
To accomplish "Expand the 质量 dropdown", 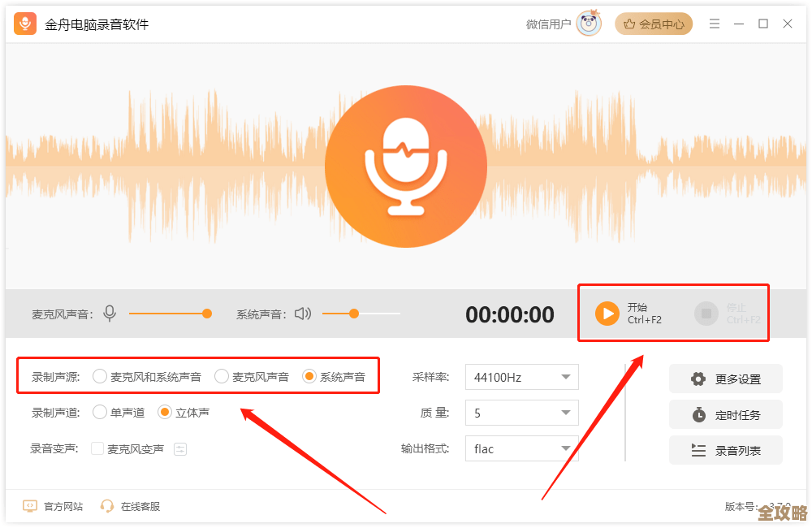I will [x=520, y=413].
